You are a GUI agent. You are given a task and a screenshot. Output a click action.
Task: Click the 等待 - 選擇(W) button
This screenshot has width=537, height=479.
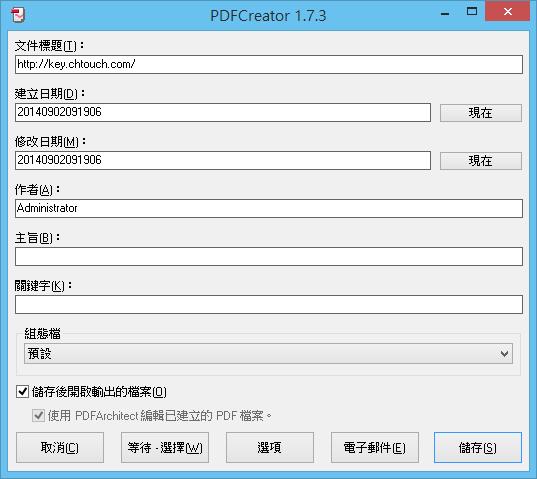point(165,448)
